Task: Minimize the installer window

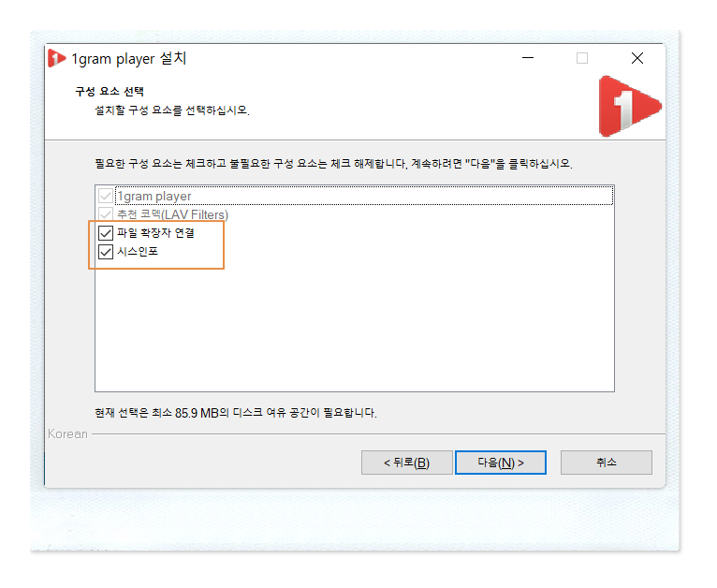Action: [528, 58]
